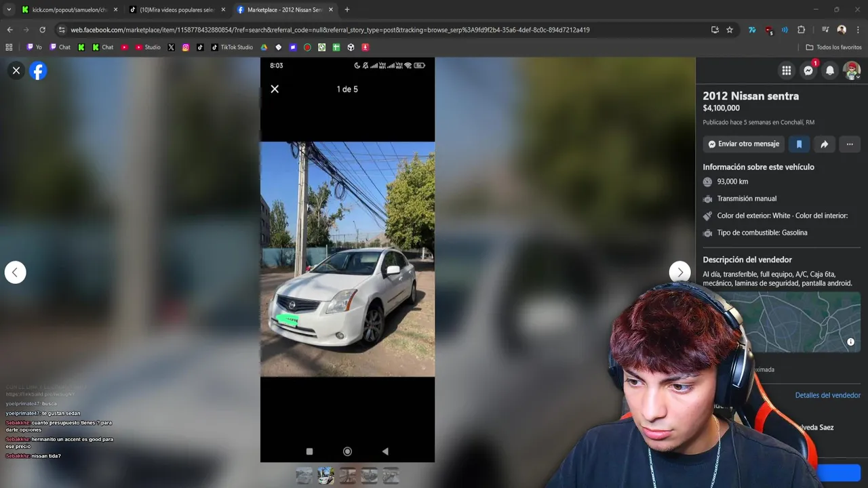Open the Facebook notifications bell
This screenshot has height=488, width=868.
[830, 70]
